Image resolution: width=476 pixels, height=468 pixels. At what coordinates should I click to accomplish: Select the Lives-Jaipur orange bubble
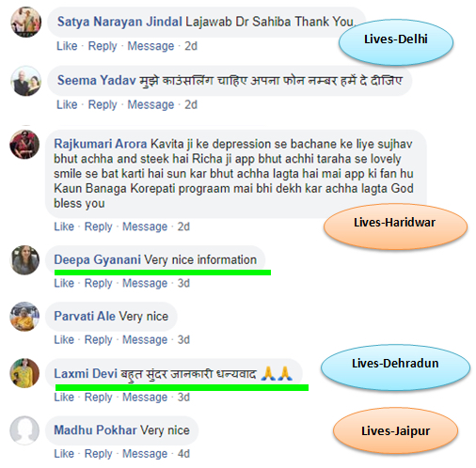[x=395, y=431]
